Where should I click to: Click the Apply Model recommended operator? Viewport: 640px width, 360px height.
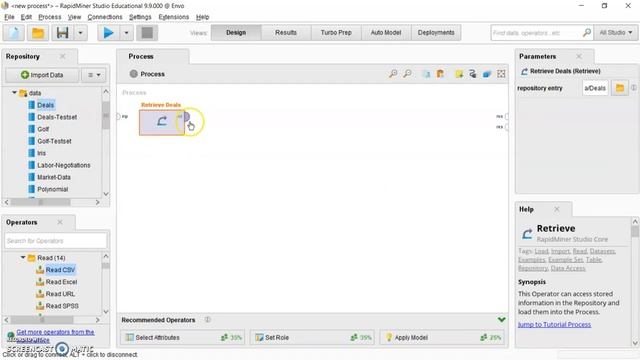[x=442, y=338]
